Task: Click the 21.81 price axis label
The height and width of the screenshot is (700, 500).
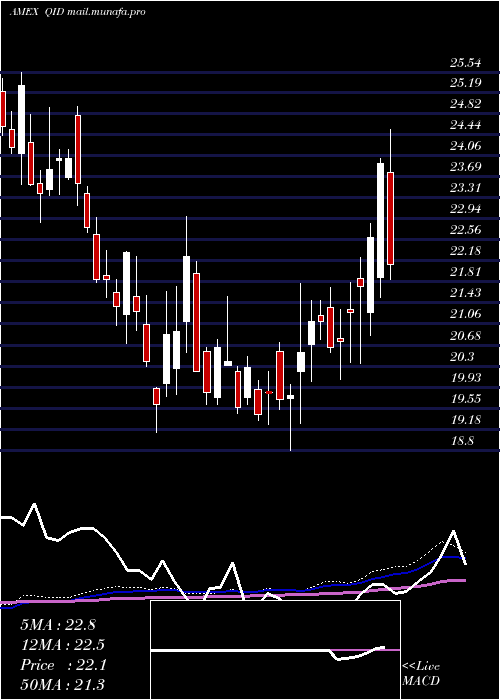Action: 465,272
